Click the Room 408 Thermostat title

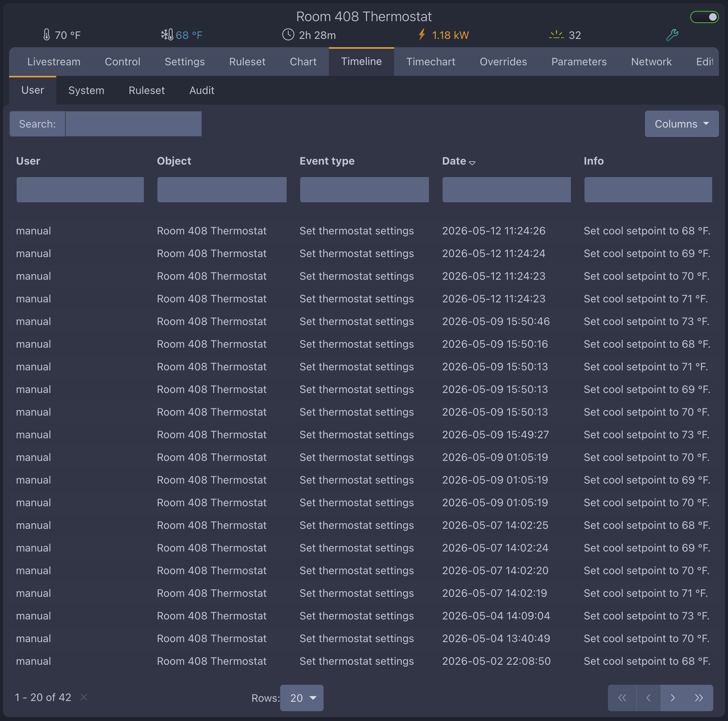point(364,17)
